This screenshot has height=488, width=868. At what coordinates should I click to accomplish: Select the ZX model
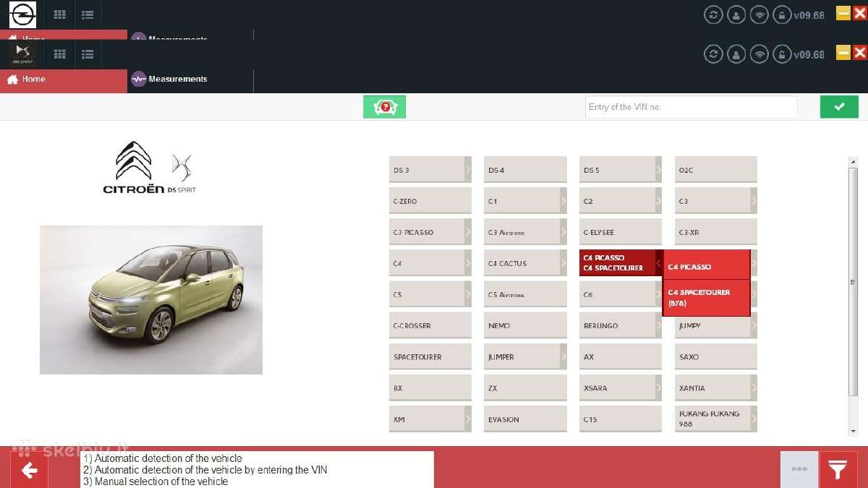[x=525, y=388]
